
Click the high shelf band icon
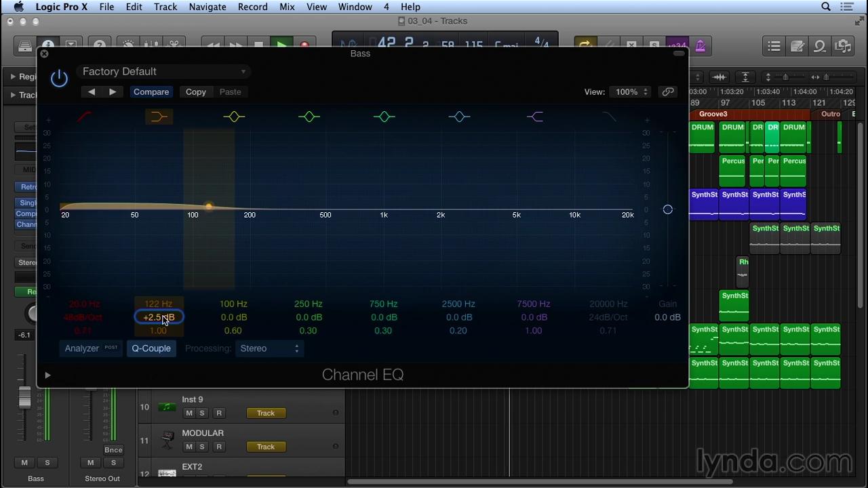coord(534,117)
